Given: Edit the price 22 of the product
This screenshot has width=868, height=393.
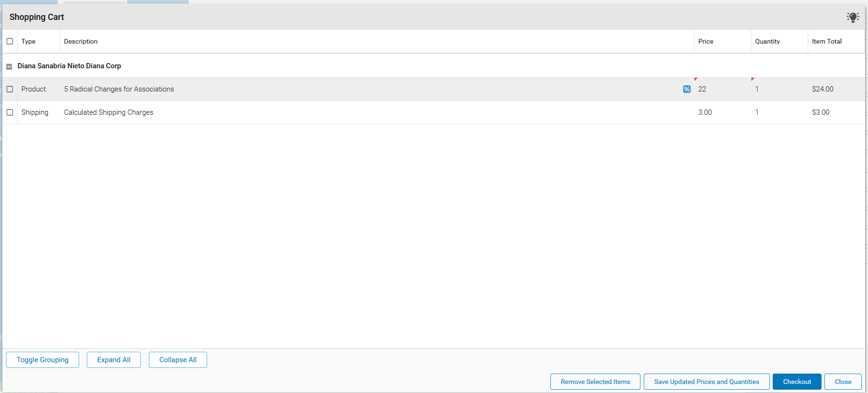Looking at the screenshot, I should tap(722, 89).
